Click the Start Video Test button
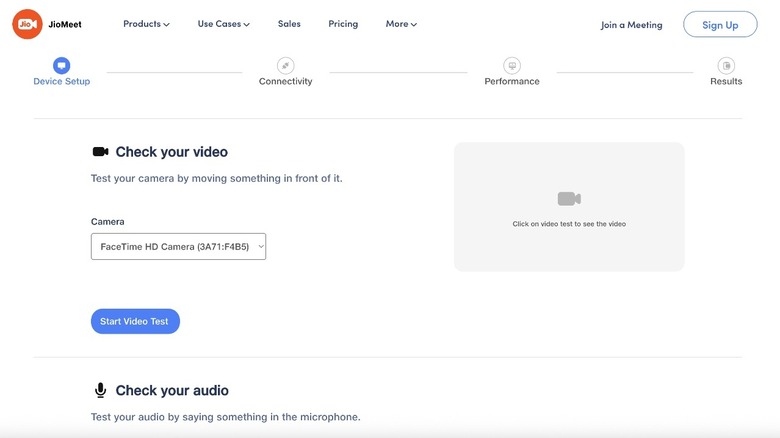This screenshot has width=780, height=438. (x=135, y=321)
